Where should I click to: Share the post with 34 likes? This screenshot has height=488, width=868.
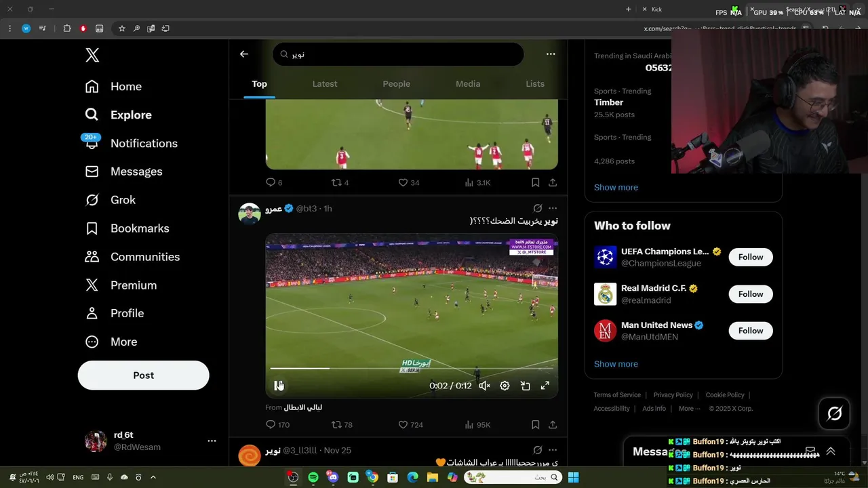[x=553, y=182]
